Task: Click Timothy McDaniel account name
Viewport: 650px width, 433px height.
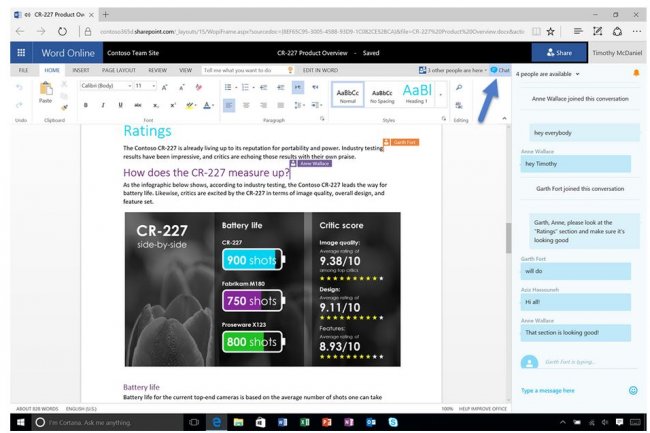Action: pyautogui.click(x=617, y=53)
